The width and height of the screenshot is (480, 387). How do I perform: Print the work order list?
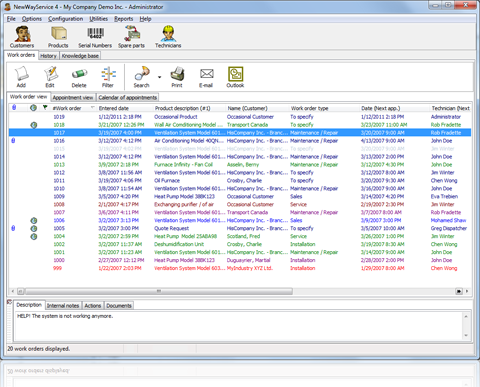[x=177, y=77]
